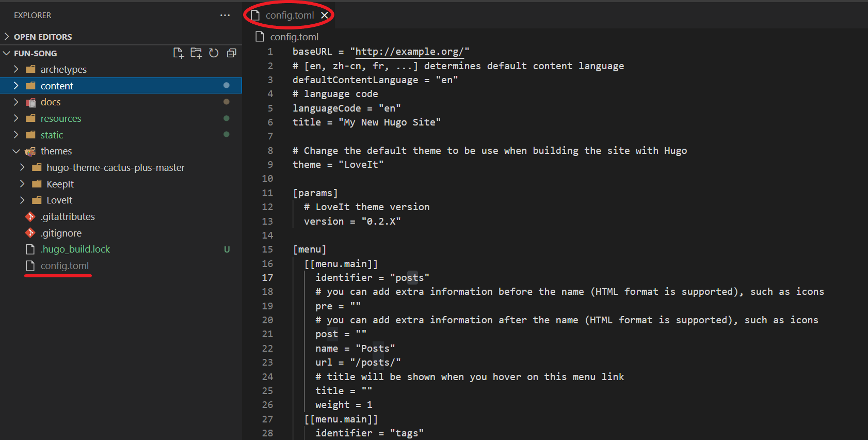
Task: Select the resources folder icon
Action: (x=30, y=118)
